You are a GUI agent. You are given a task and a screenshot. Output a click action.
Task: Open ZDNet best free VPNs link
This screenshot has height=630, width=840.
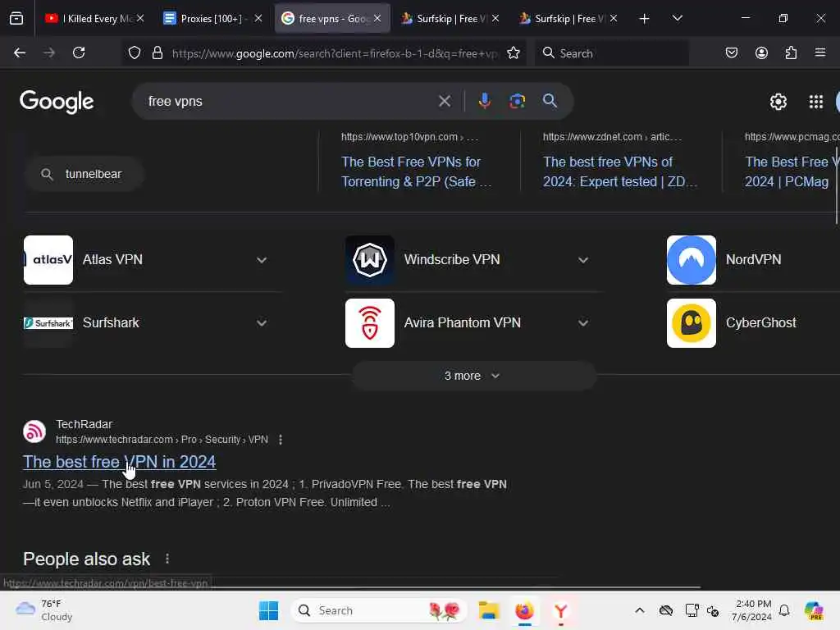click(x=620, y=171)
